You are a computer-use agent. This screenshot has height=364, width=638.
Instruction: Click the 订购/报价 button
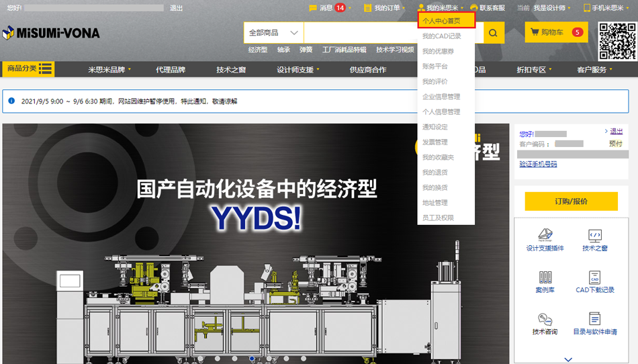(571, 201)
